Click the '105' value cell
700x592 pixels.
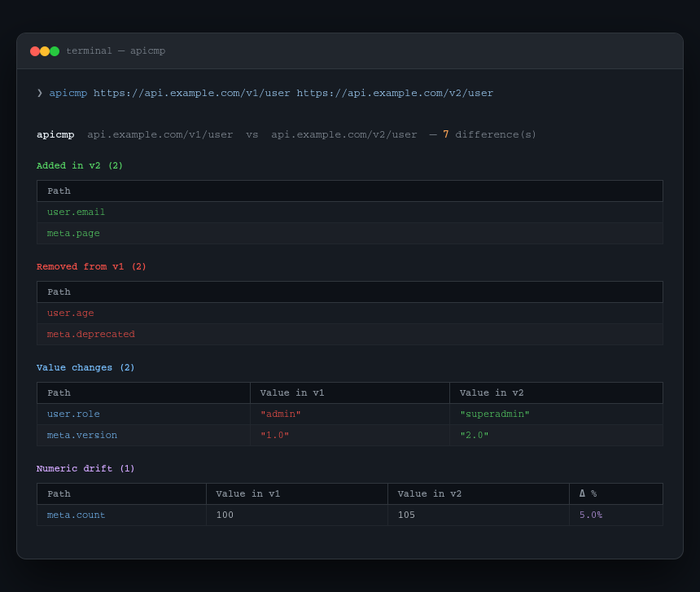click(x=479, y=515)
